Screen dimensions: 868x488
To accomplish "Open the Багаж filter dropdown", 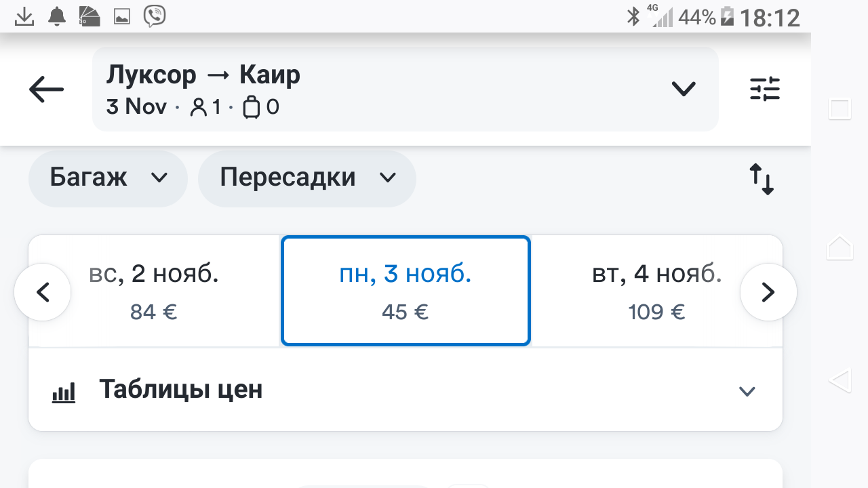I will tap(108, 178).
